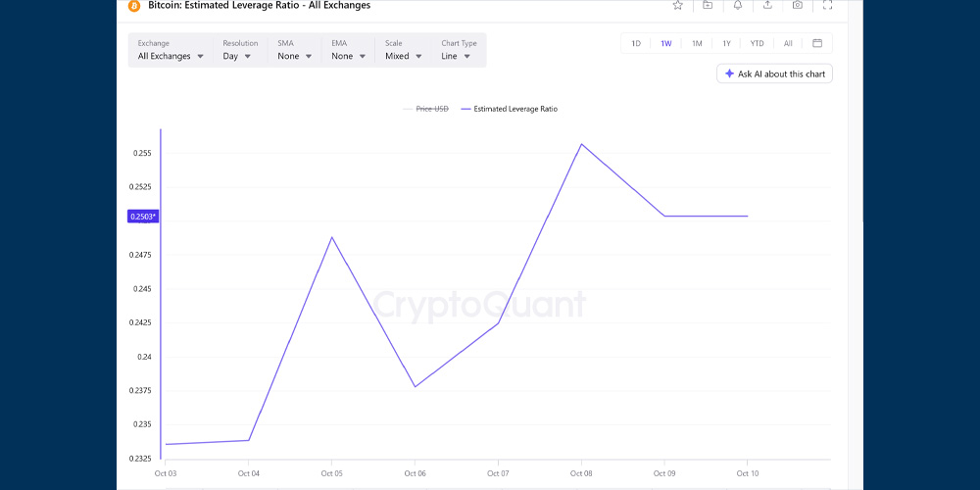Select the YTD time range

pyautogui.click(x=757, y=43)
